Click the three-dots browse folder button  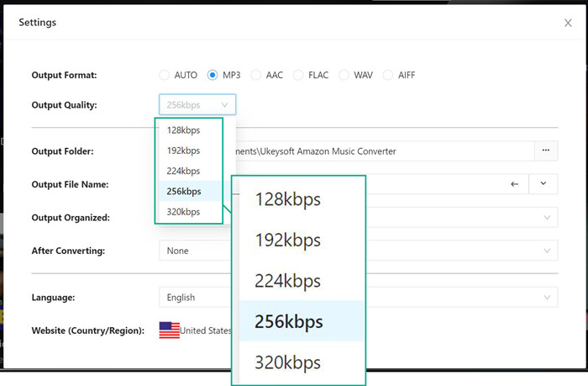pos(546,151)
